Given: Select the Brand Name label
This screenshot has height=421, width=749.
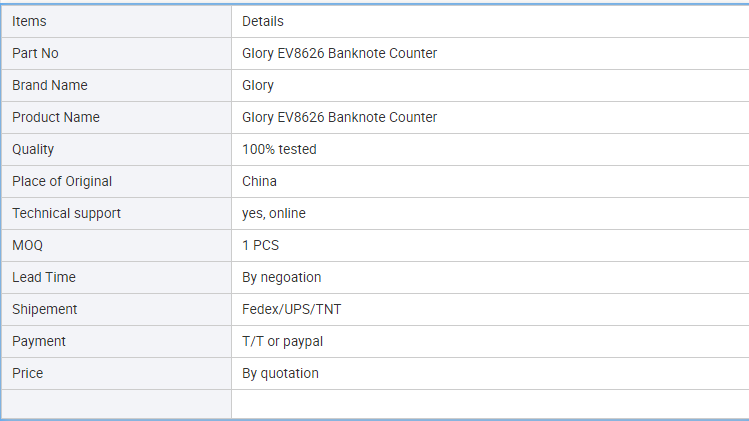Looking at the screenshot, I should coord(50,86).
